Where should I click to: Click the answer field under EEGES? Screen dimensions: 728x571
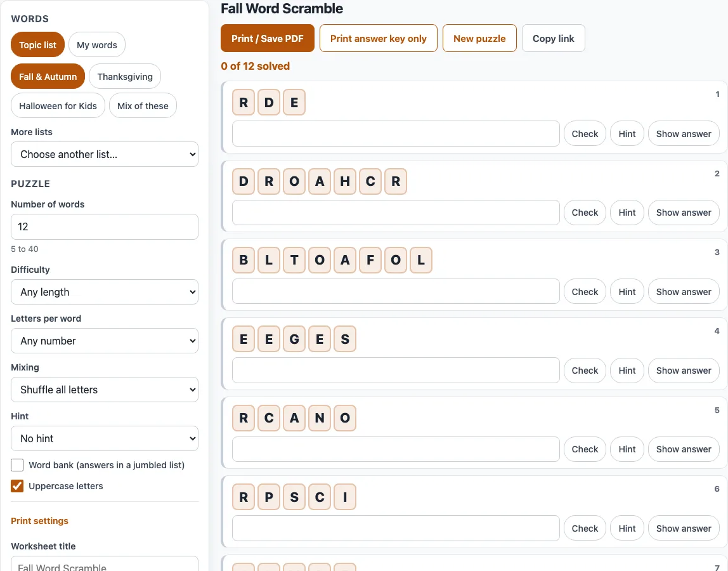(396, 371)
